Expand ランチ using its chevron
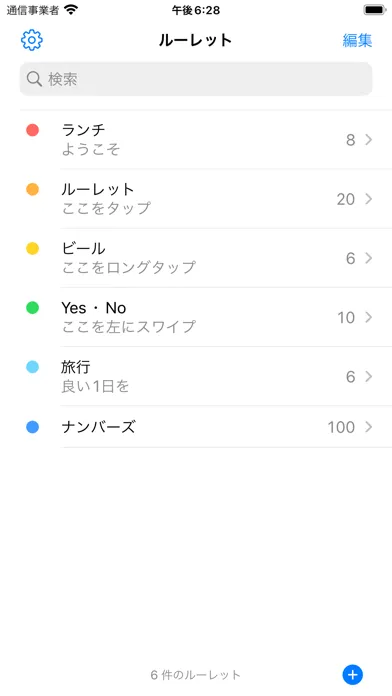 point(368,140)
